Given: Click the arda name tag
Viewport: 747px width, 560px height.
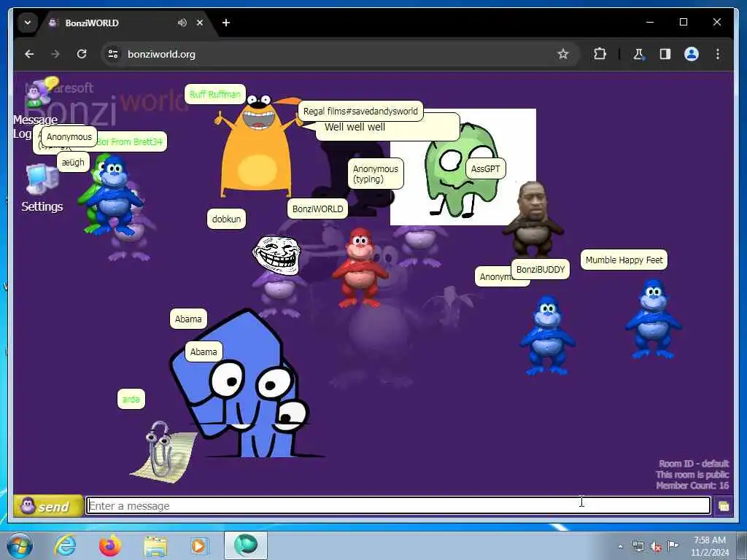Looking at the screenshot, I should (x=131, y=399).
